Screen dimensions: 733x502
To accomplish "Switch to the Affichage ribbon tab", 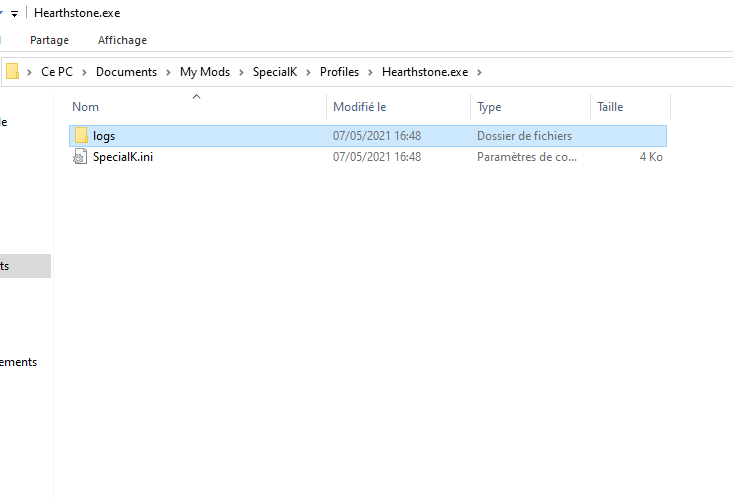I will 122,40.
